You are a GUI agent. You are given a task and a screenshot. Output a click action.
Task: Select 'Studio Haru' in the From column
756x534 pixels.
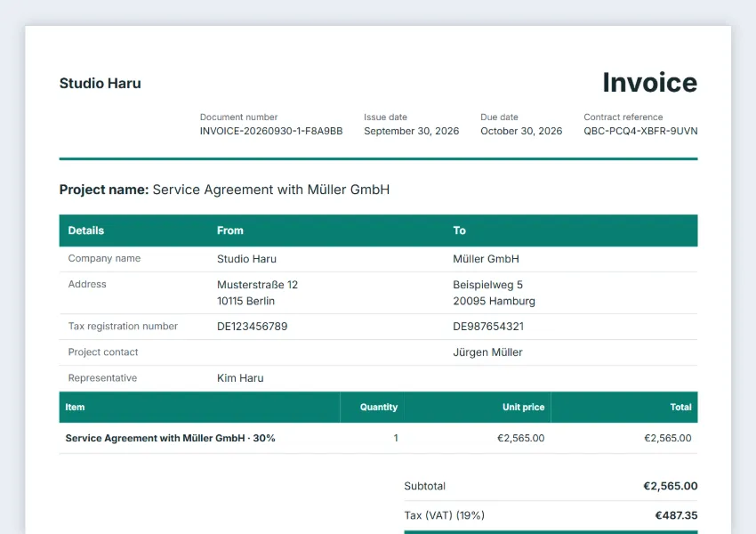[246, 259]
